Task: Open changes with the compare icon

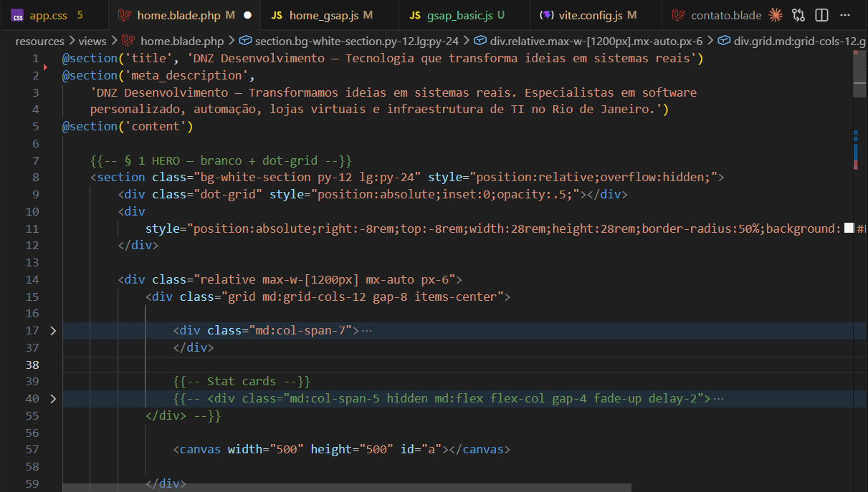Action: coord(798,15)
